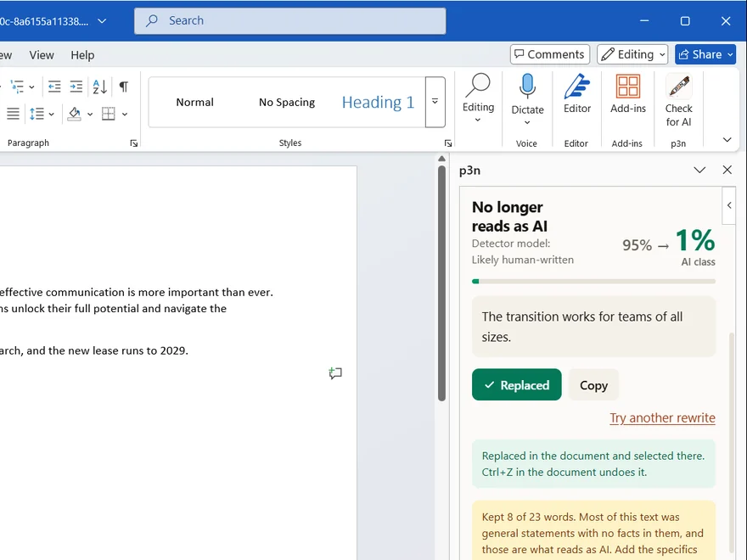Open the line spacing dropdown arrow
The image size is (747, 560).
click(52, 115)
